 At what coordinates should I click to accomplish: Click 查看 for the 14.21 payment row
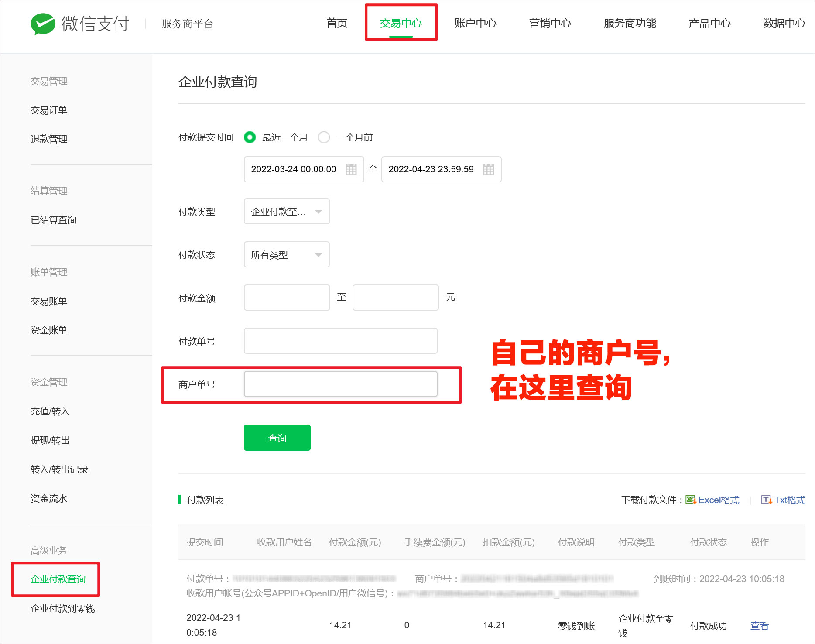(x=759, y=626)
